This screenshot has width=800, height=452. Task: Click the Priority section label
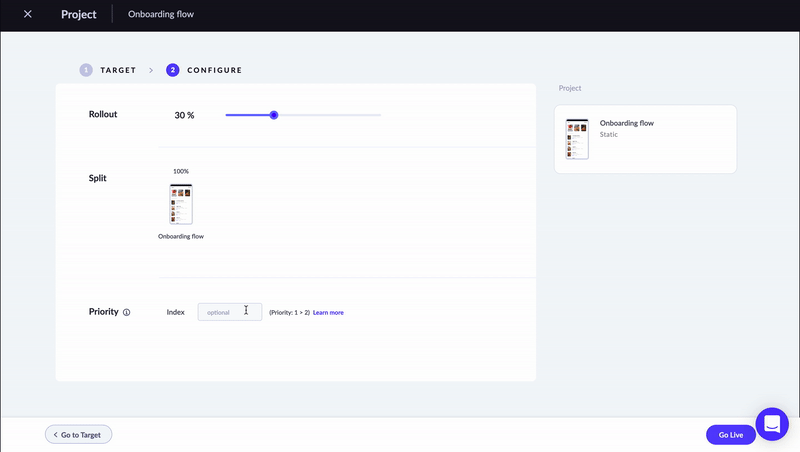[x=104, y=312]
